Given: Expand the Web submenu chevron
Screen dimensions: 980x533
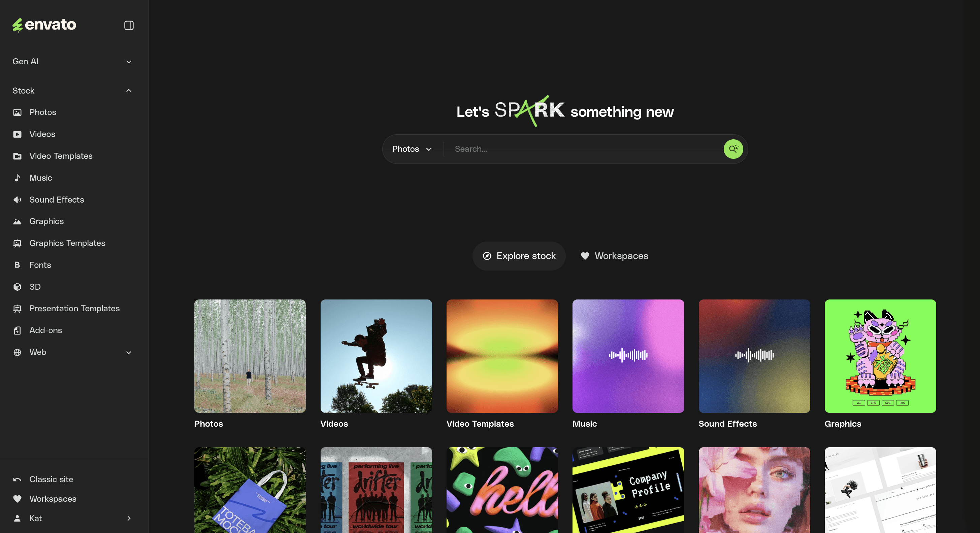Looking at the screenshot, I should (129, 352).
